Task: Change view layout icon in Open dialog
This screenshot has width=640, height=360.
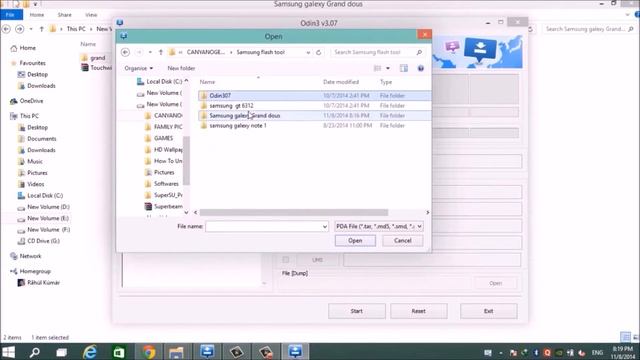Action: pyautogui.click(x=378, y=68)
